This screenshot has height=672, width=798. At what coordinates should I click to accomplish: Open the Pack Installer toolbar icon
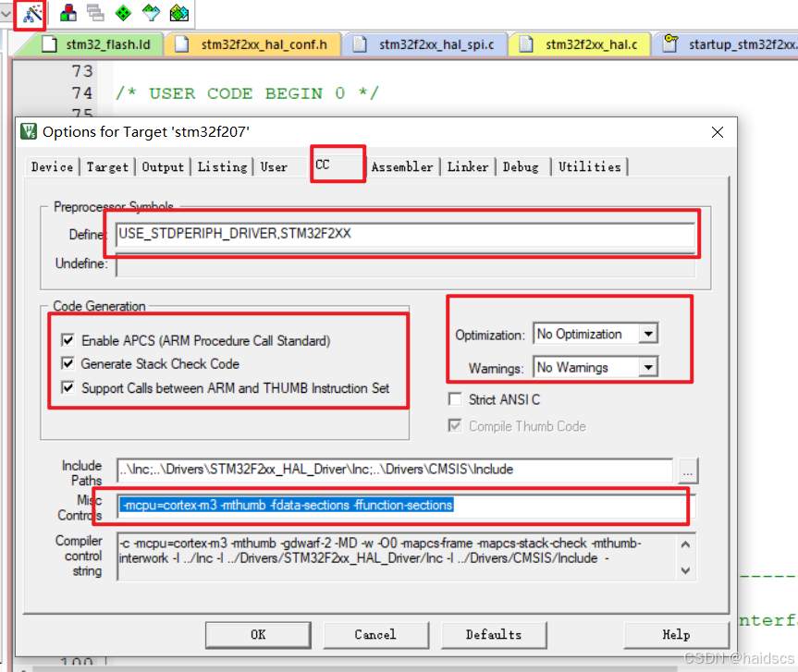click(178, 13)
